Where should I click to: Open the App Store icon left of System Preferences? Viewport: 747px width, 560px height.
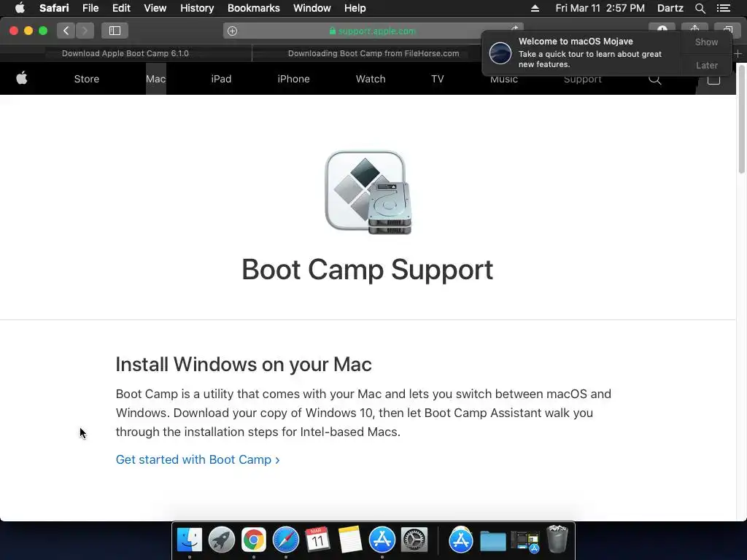pos(382,540)
